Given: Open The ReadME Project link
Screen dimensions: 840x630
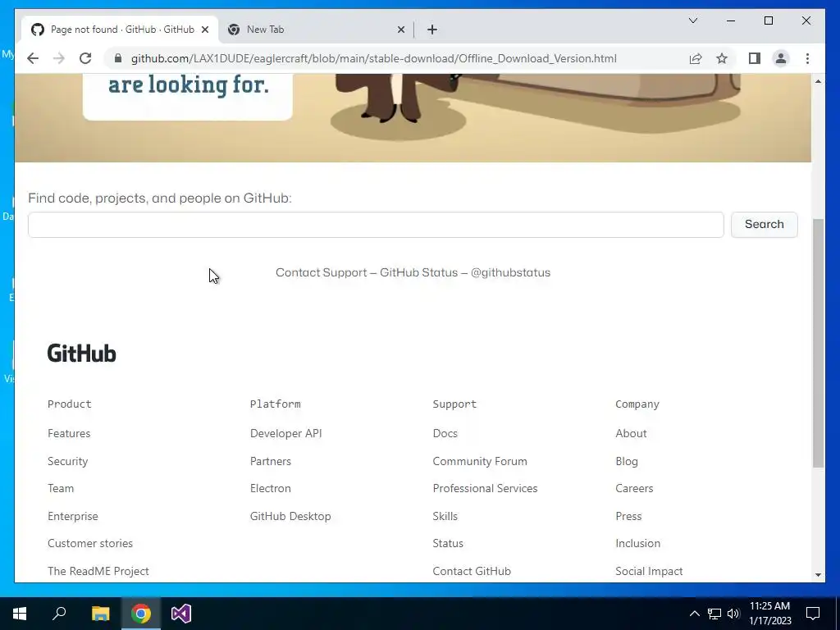Looking at the screenshot, I should point(98,571).
